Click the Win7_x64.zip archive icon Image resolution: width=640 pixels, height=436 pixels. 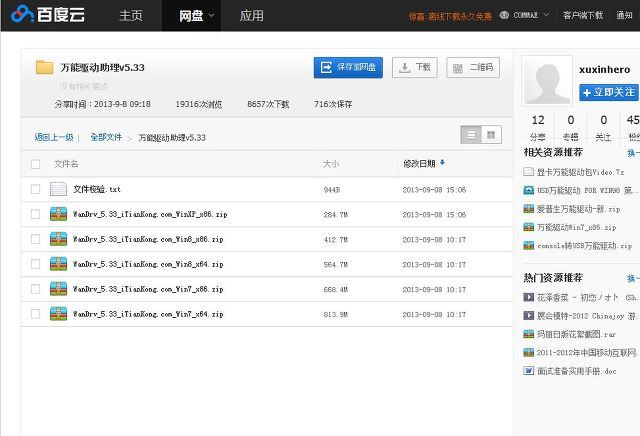tap(58, 314)
